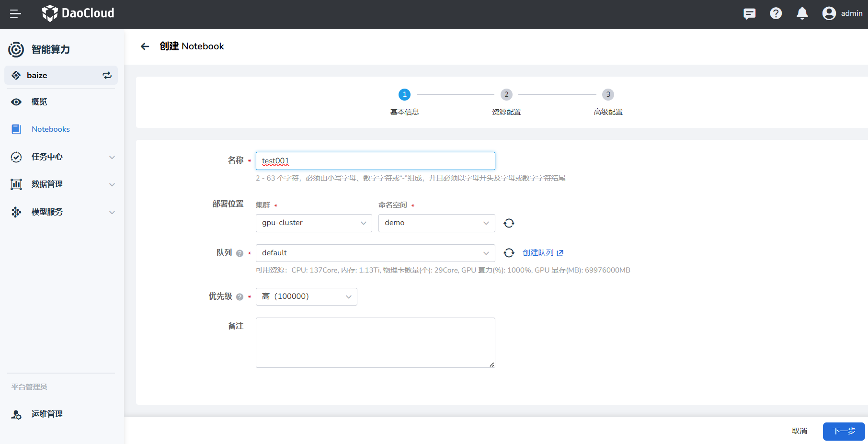This screenshot has height=444, width=868.
Task: Show the queue help tooltip icon
Action: pyautogui.click(x=240, y=253)
